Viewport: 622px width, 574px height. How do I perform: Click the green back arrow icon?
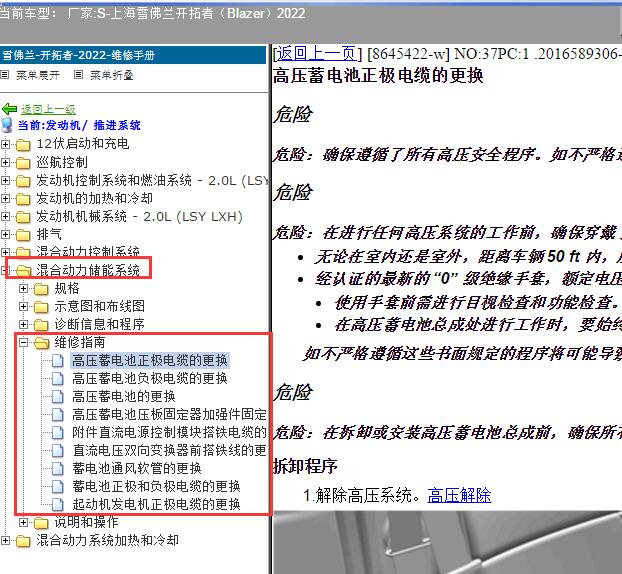[9, 109]
